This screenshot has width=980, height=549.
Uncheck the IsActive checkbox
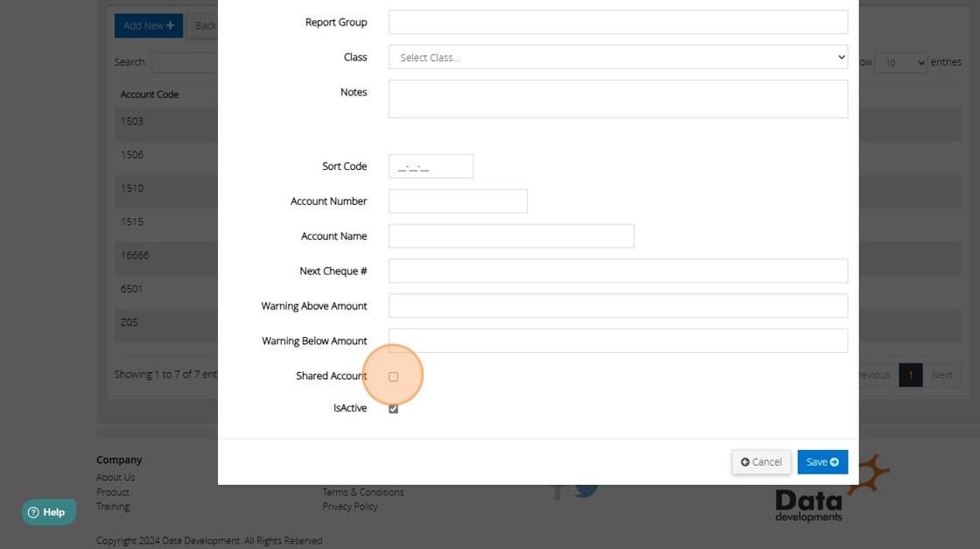click(x=393, y=409)
